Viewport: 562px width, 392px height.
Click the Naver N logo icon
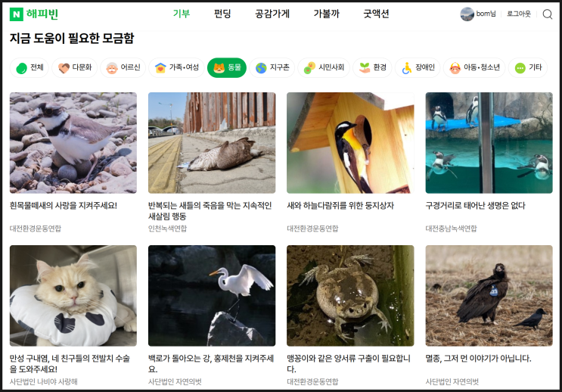point(16,14)
